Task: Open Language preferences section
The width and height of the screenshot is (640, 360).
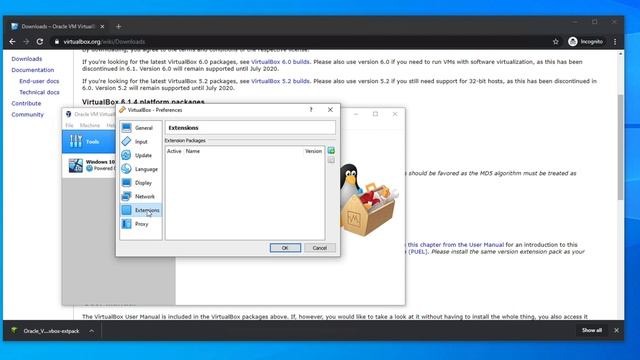Action: [x=141, y=169]
